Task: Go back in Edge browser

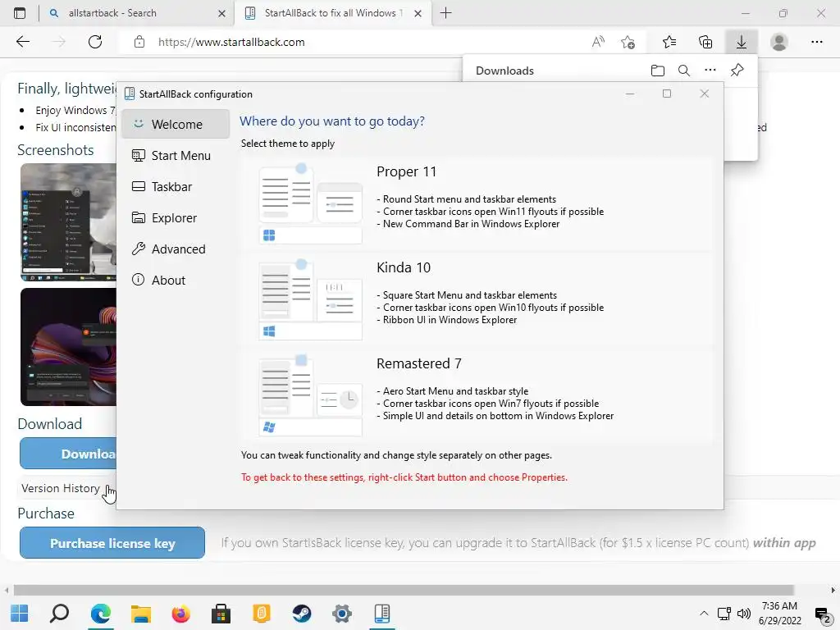Action: pyautogui.click(x=22, y=42)
